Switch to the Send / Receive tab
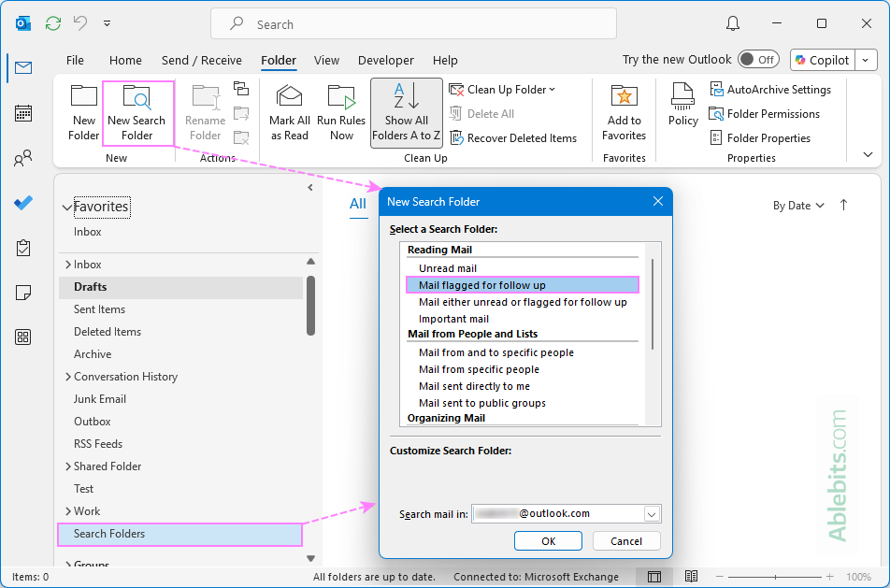 (202, 60)
